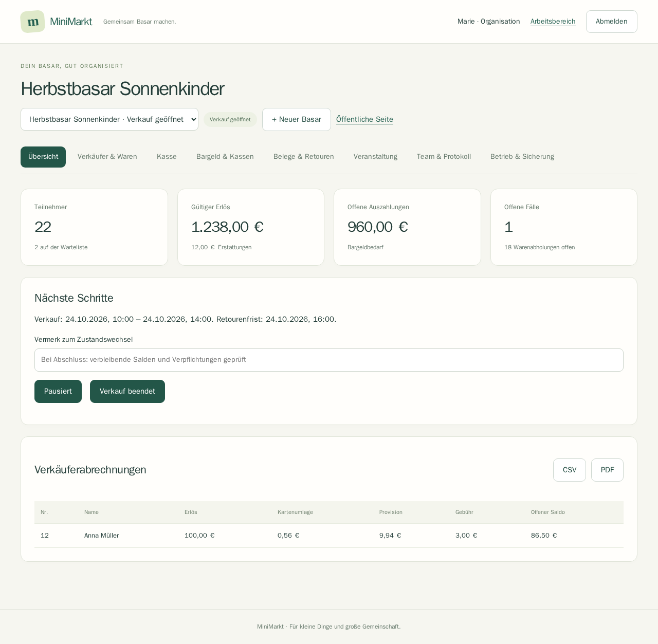The width and height of the screenshot is (658, 644).
Task: Click the Verkauf beendet button
Action: coord(127,392)
